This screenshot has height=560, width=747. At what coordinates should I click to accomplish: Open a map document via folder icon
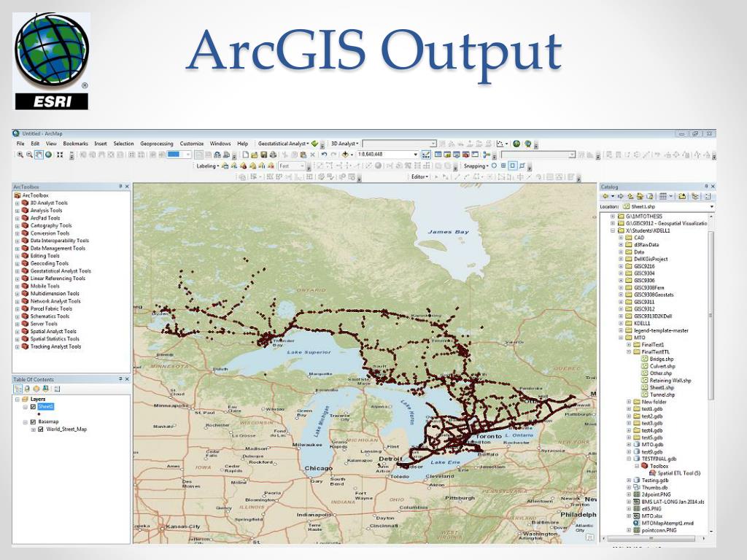coord(255,155)
